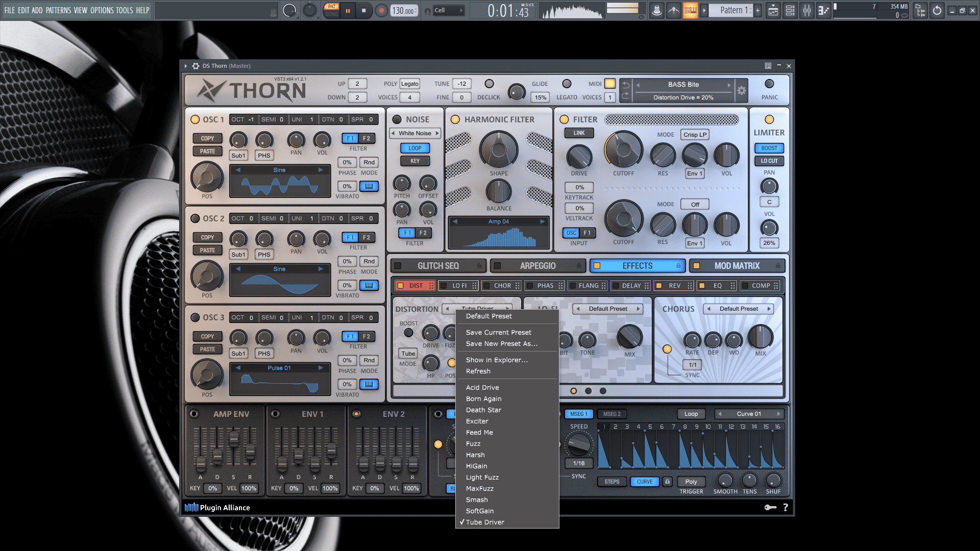Screen dimensions: 980x551
Task: Click the limiter LO CUT button
Action: point(769,161)
